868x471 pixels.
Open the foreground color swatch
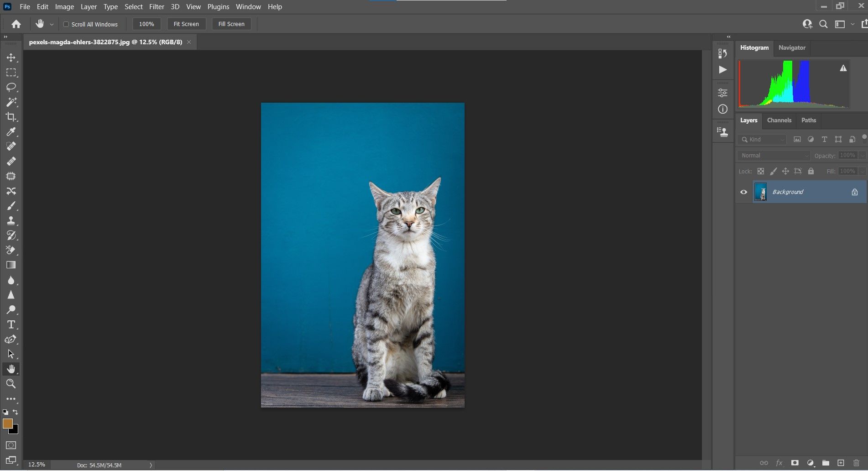(x=7, y=424)
